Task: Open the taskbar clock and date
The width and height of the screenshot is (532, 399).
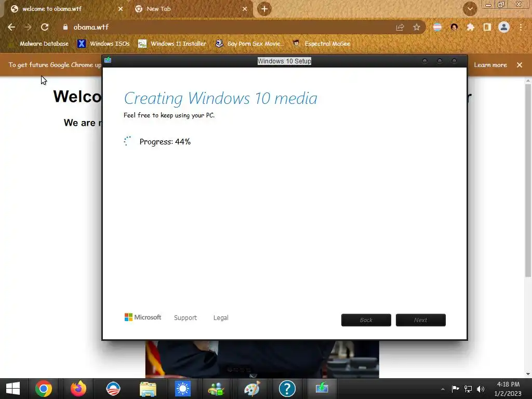Action: point(508,389)
